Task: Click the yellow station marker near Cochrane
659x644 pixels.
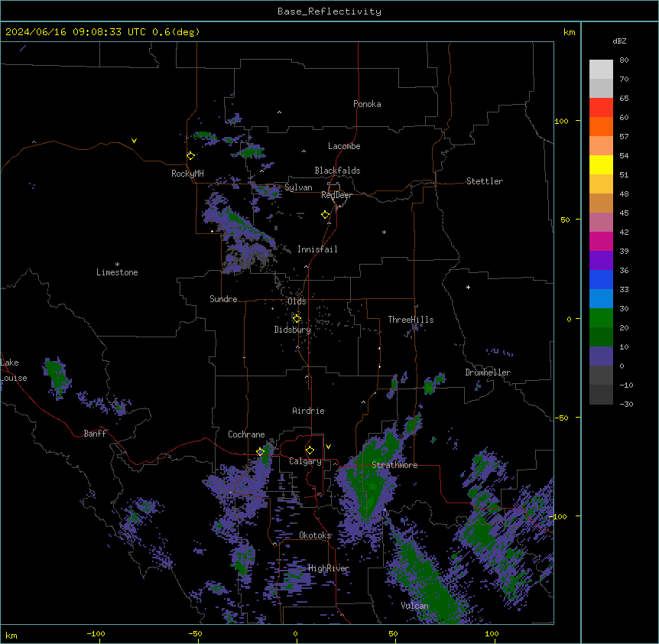Action: click(260, 451)
